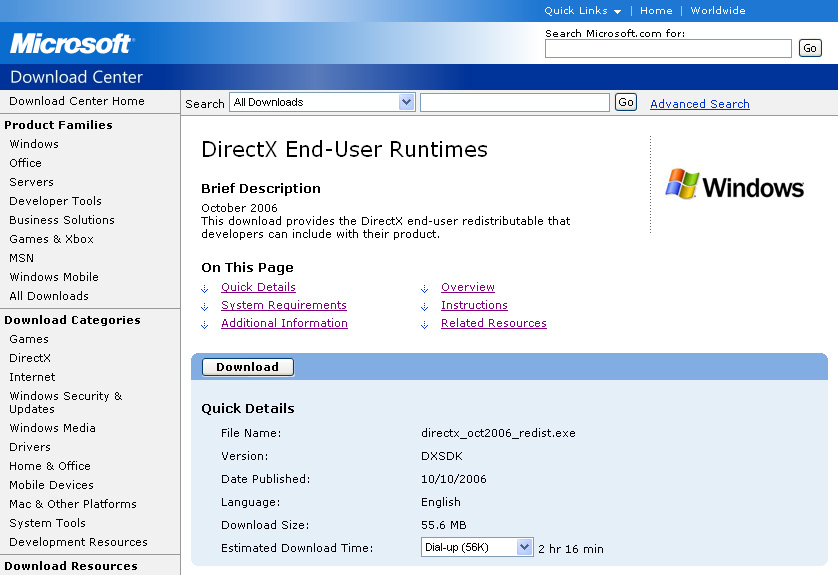Click the arrow icon beside Additional Information
838x575 pixels.
[205, 324]
